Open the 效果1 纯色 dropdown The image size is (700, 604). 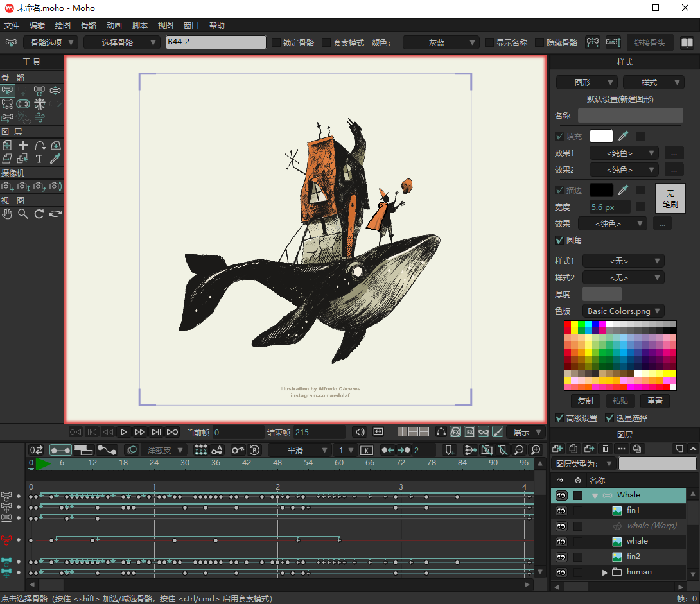625,153
